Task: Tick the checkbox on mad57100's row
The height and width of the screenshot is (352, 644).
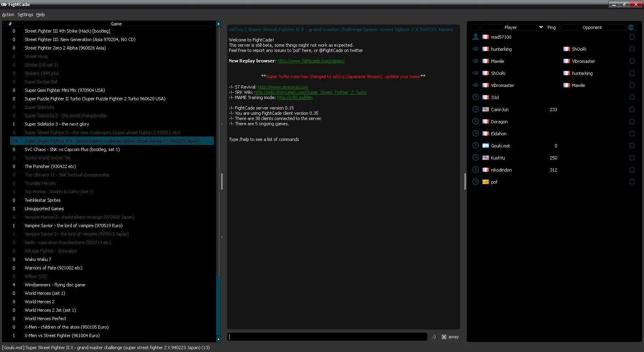Action: pyautogui.click(x=632, y=37)
